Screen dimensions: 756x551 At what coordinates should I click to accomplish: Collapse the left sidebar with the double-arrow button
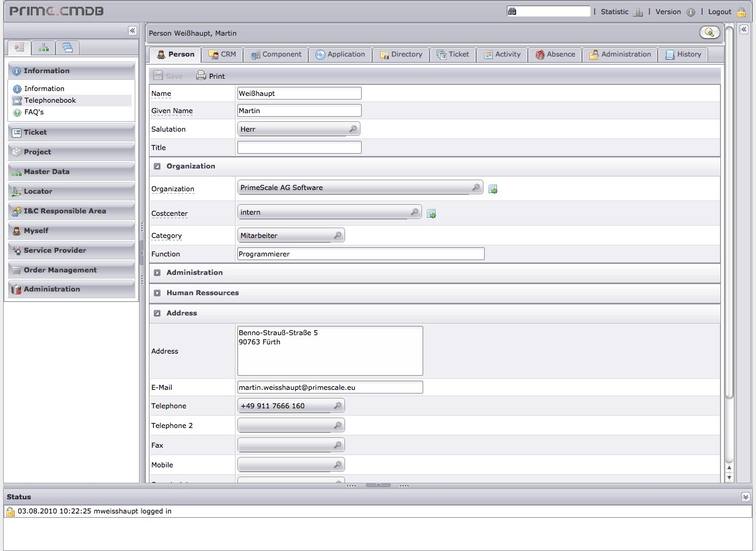pyautogui.click(x=132, y=31)
